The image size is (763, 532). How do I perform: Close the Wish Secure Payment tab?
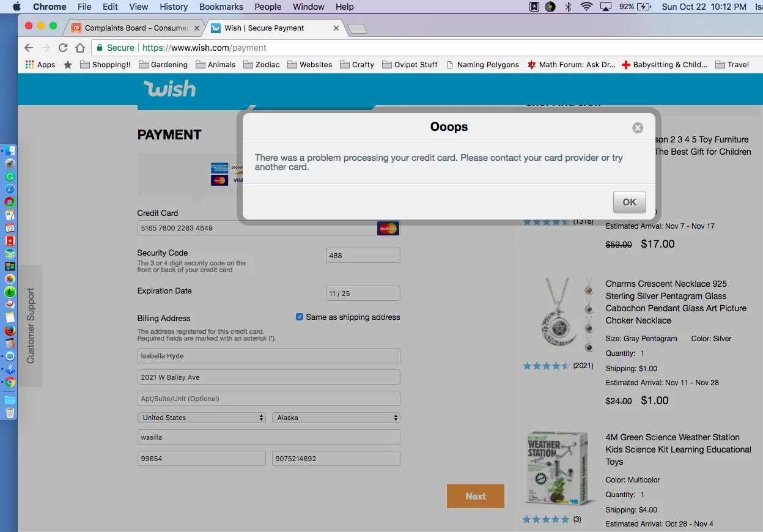(x=336, y=28)
